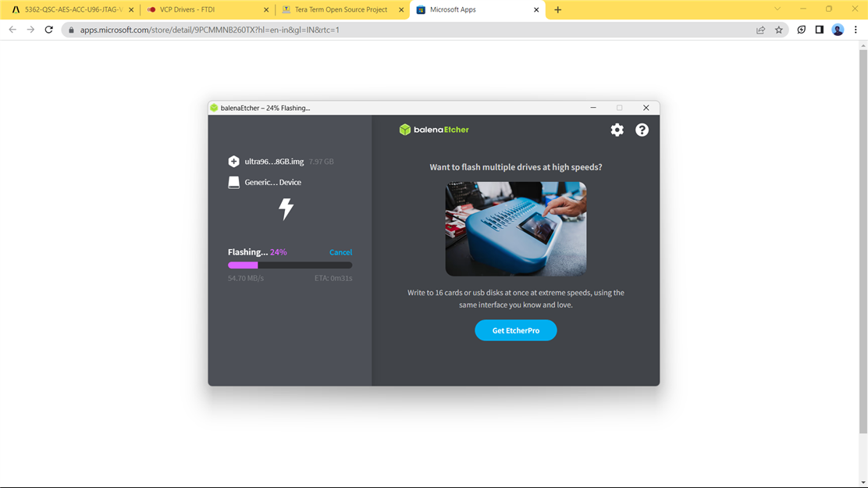
Task: Close the balenaEtcher window
Action: 646,108
